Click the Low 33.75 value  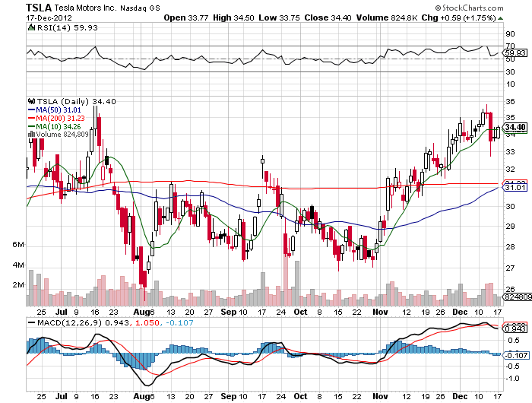coord(279,17)
